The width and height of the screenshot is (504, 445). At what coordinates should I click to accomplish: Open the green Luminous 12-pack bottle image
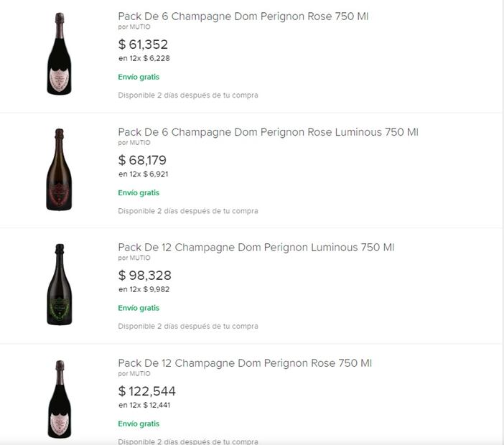(59, 285)
